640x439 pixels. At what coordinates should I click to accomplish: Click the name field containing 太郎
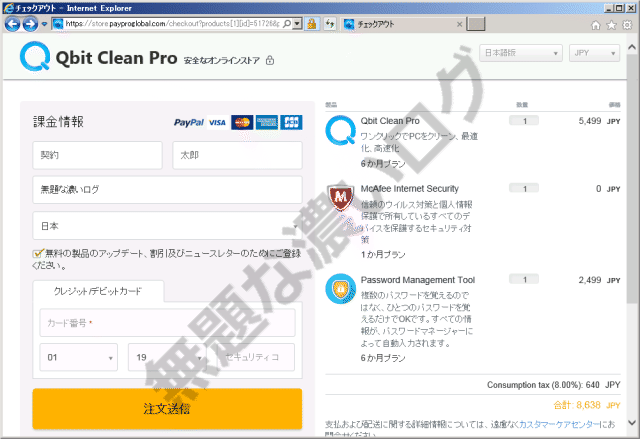pyautogui.click(x=238, y=155)
